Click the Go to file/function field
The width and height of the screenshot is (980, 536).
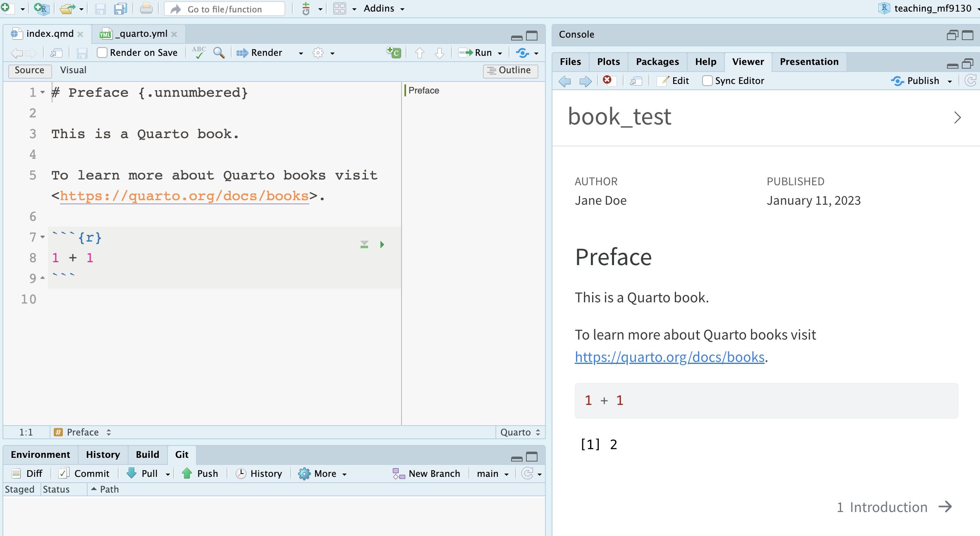tap(225, 9)
